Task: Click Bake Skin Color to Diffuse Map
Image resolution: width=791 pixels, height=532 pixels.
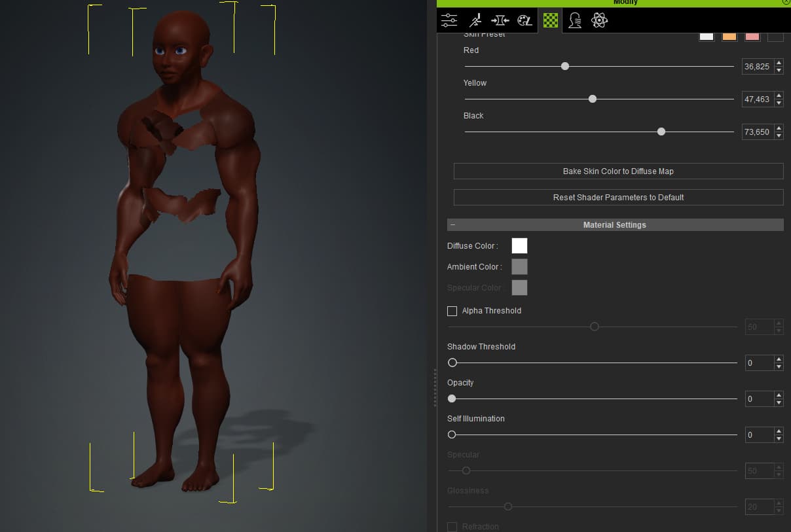Action: click(x=618, y=171)
